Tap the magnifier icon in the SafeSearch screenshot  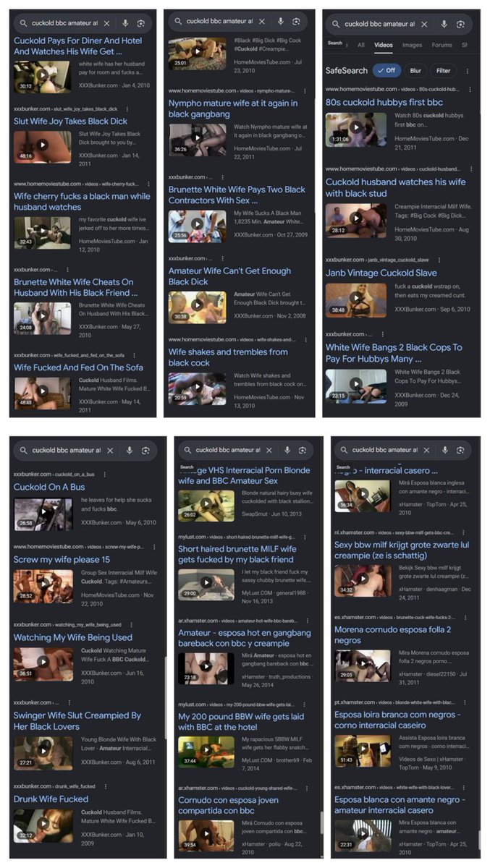337,24
